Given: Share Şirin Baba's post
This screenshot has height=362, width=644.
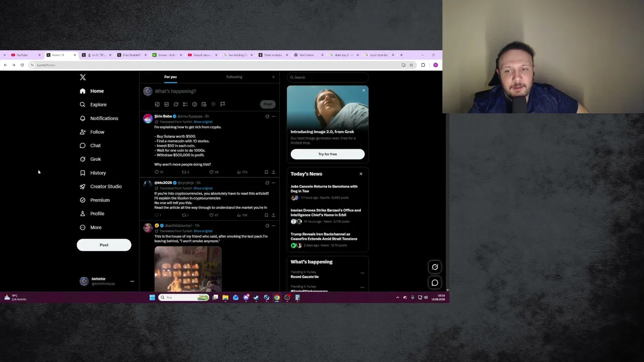Looking at the screenshot, I should (273, 172).
